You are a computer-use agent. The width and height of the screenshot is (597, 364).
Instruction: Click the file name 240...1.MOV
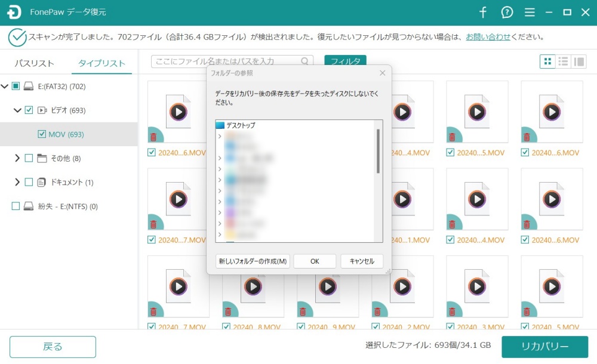411,240
